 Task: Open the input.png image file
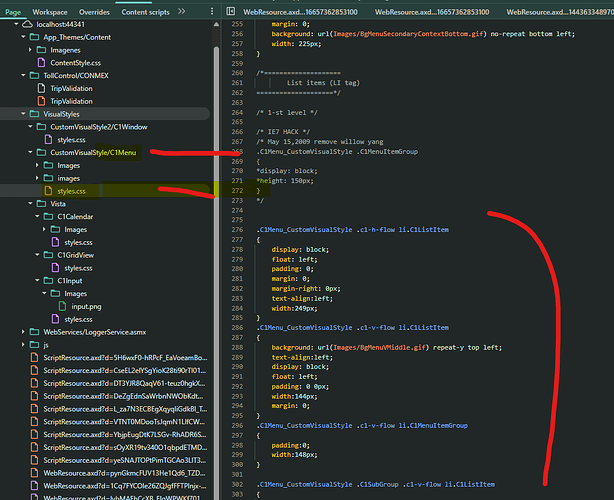86,306
